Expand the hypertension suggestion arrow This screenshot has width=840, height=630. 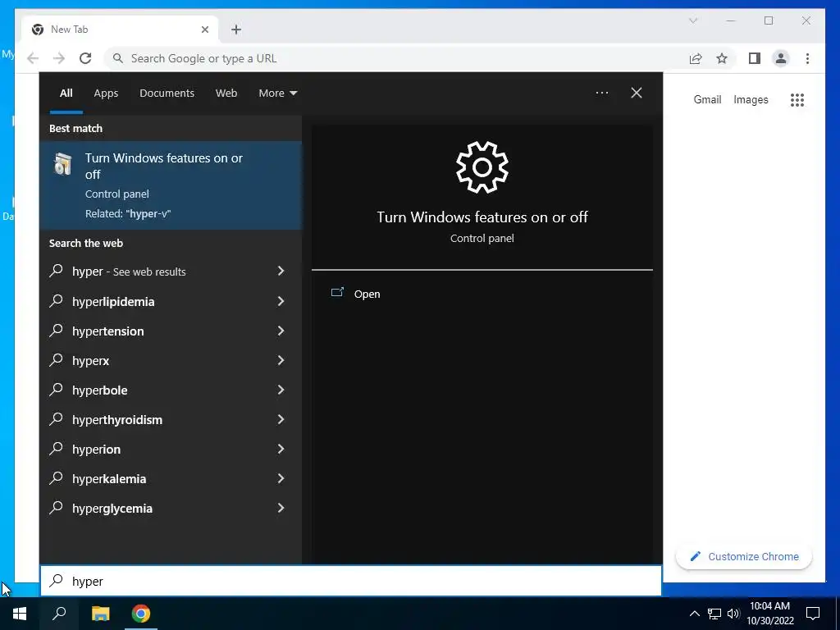point(281,331)
